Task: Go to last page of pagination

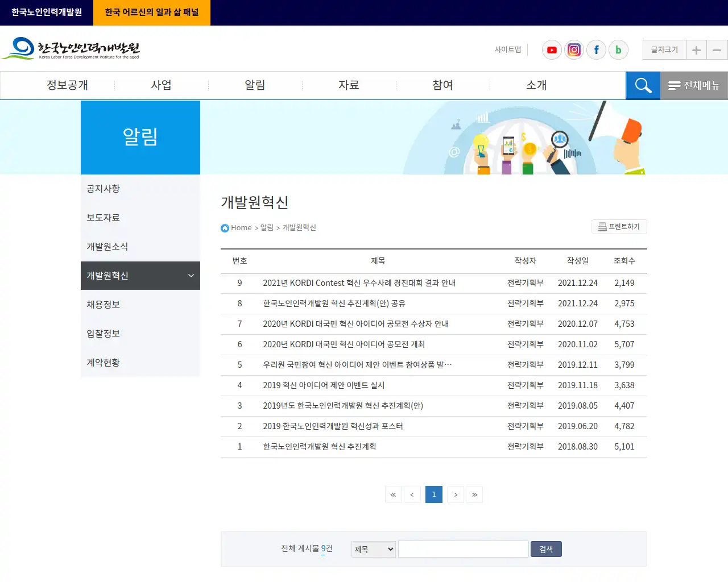Action: tap(474, 494)
